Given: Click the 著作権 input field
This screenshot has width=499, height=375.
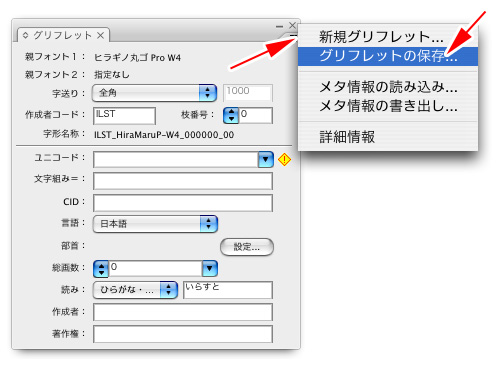Looking at the screenshot, I should click(183, 334).
